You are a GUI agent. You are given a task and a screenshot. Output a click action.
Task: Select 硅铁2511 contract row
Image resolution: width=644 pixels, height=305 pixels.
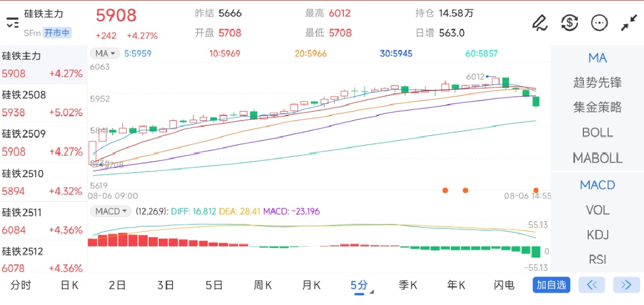click(x=43, y=221)
